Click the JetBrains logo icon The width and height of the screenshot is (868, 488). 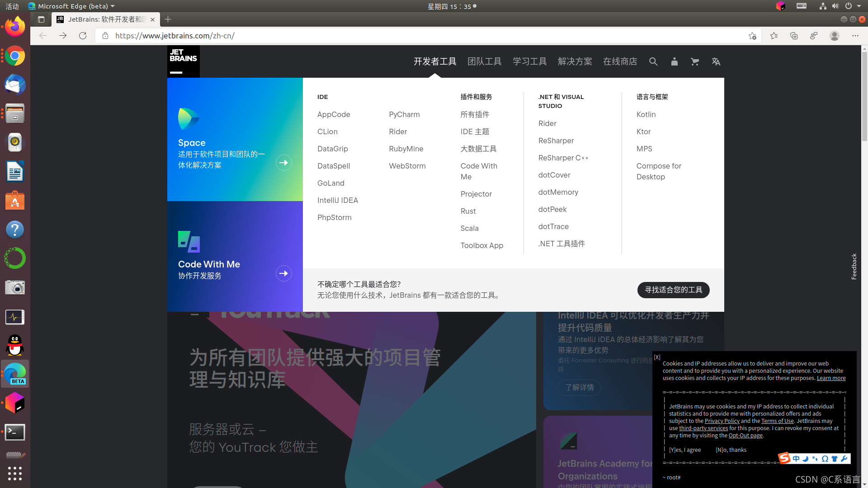[184, 61]
